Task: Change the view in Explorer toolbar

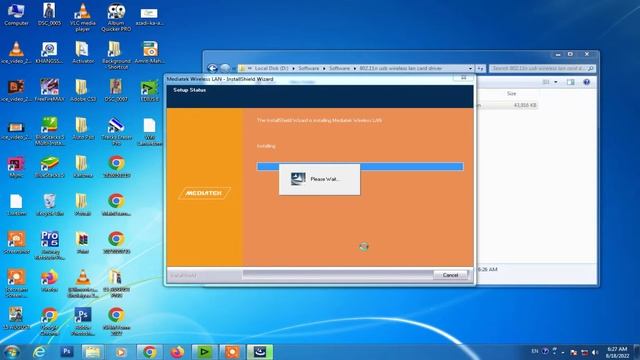Action: click(x=546, y=82)
